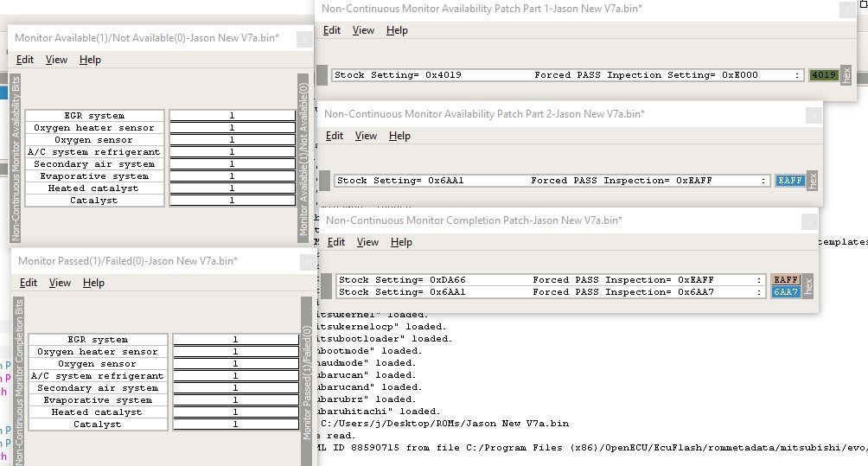868x466 pixels.
Task: Click the blue EAFF cell in Patch Part 2
Action: pyautogui.click(x=789, y=181)
